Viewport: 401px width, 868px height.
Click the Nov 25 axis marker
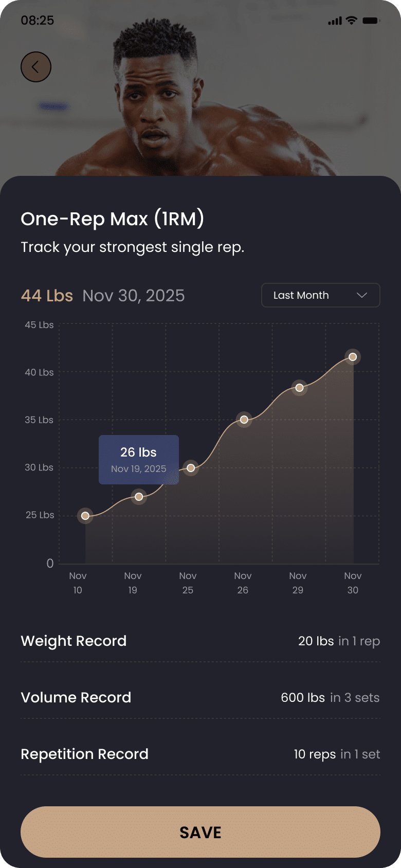[187, 583]
